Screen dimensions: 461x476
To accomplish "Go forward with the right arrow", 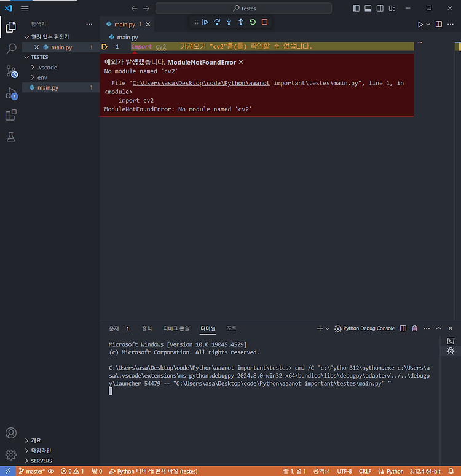I will point(146,9).
